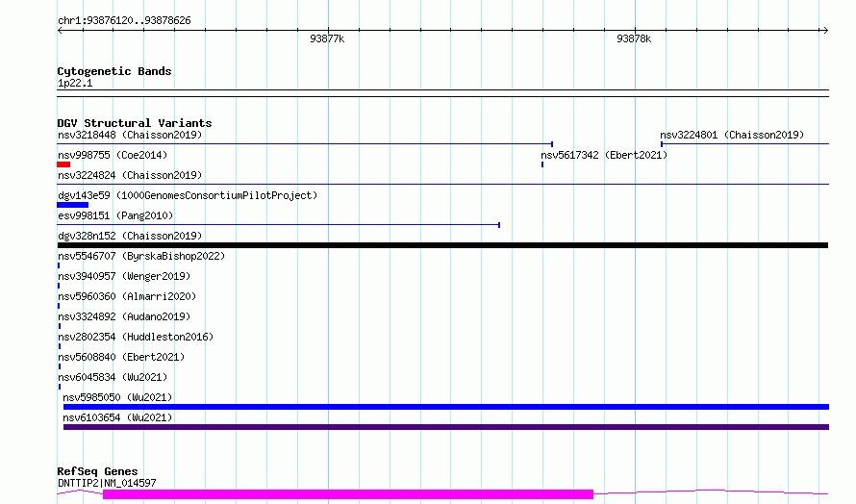Viewport: 856px width, 504px height.
Task: Open nsv6045834 (Wu2021) variant label
Action: coord(113,377)
